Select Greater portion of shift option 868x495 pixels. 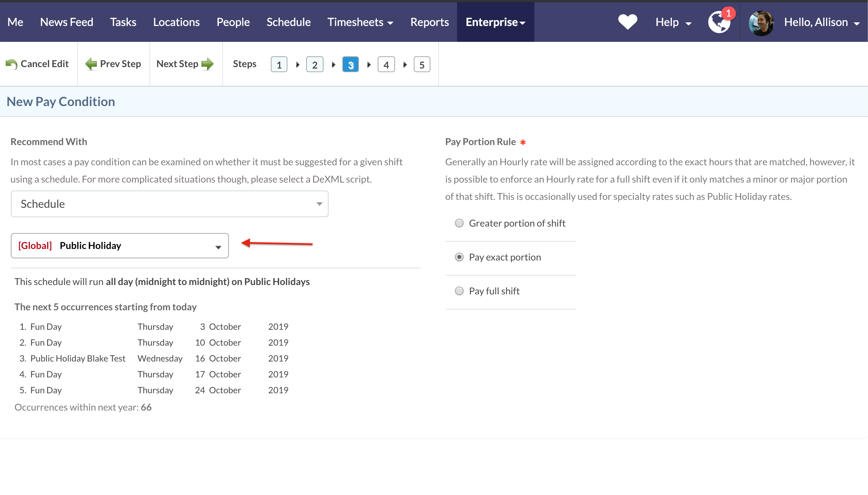[x=459, y=223]
